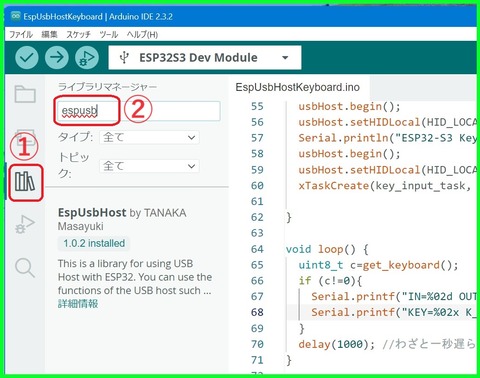Click the ライブラリマネージャー panel heading
This screenshot has height=378, width=480.
point(107,87)
